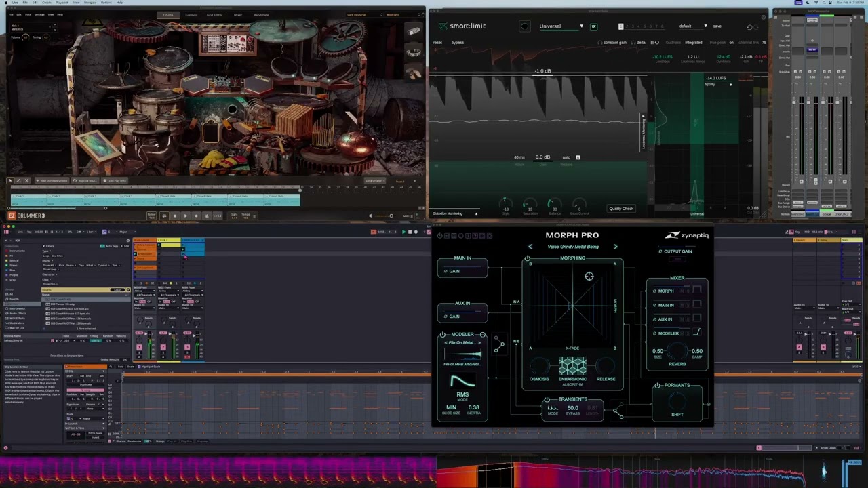Click the speaker icon next to EZdrummer volume
868x488 pixels.
pyautogui.click(x=370, y=216)
